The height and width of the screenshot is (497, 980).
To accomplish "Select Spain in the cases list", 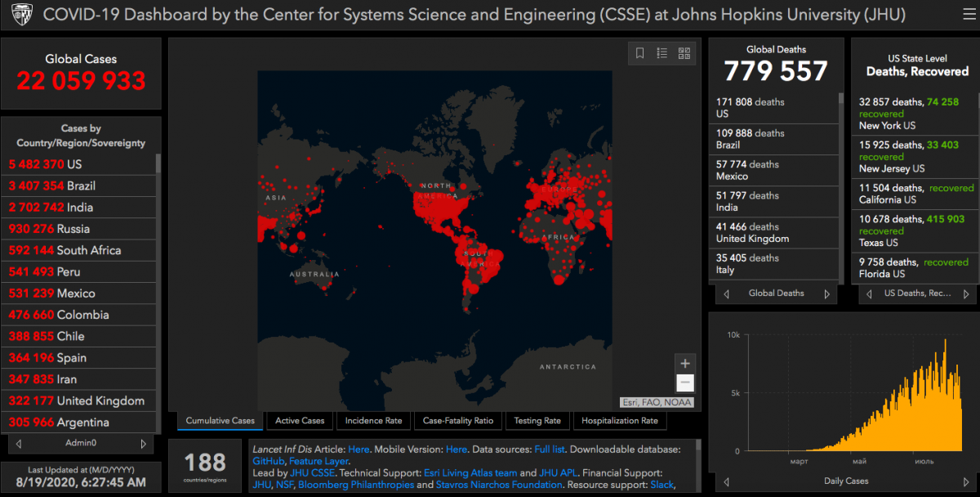I will (x=79, y=358).
